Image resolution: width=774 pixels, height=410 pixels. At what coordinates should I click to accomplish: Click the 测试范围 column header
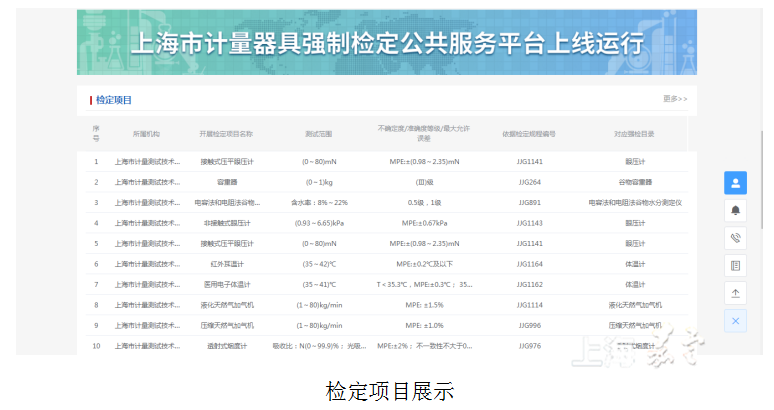coord(319,133)
